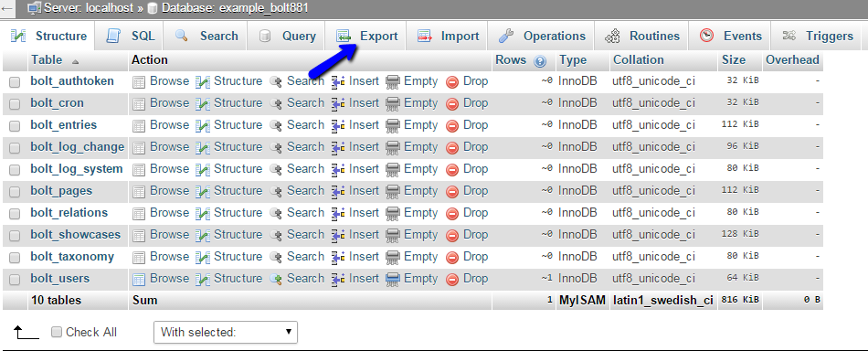The width and height of the screenshot is (868, 351).
Task: Click the database icon in breadcrumb
Action: click(153, 7)
